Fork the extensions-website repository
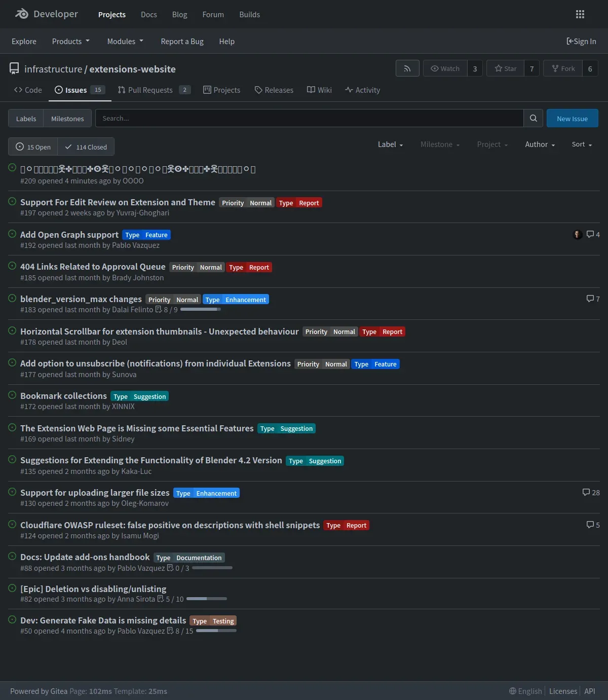 coord(563,68)
